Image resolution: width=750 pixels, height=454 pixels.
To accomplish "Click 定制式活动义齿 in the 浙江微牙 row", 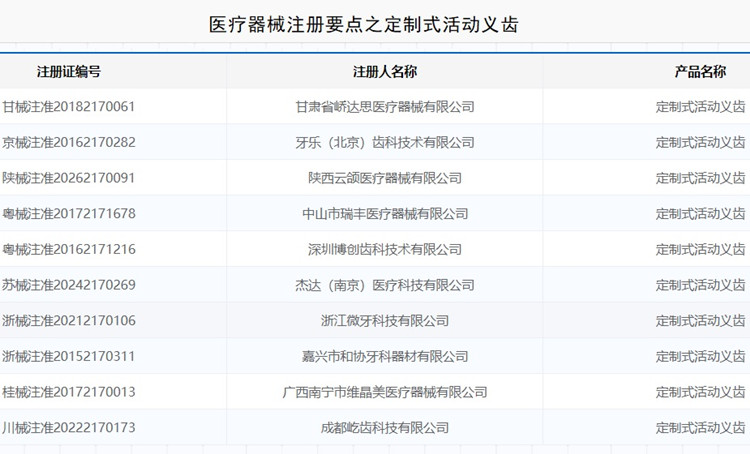I will tap(700, 321).
